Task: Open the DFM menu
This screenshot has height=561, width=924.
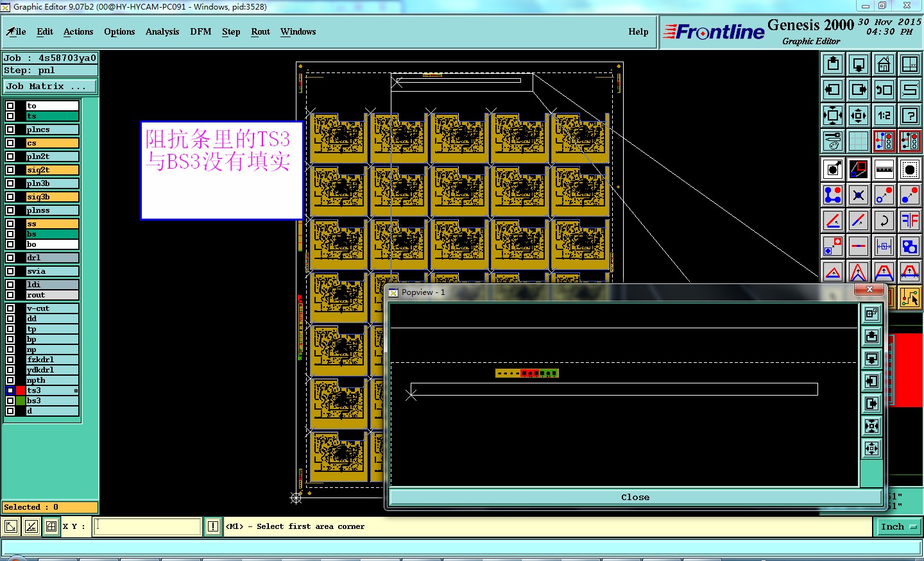Action: tap(201, 31)
